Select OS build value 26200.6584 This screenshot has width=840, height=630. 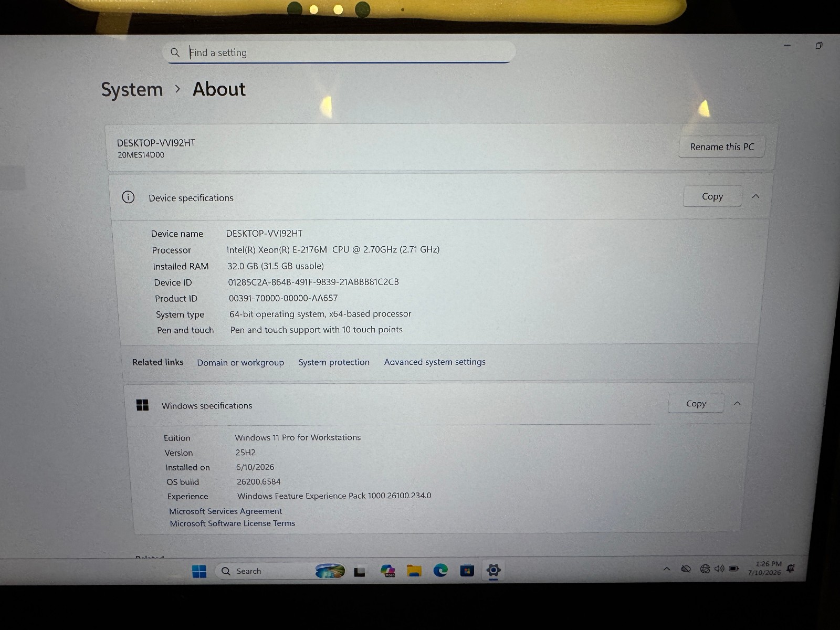pyautogui.click(x=258, y=481)
